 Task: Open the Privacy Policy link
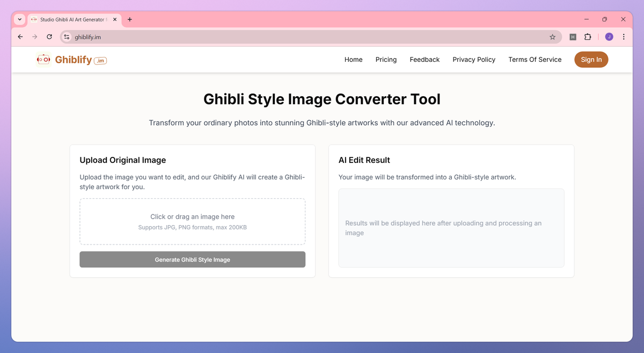474,60
